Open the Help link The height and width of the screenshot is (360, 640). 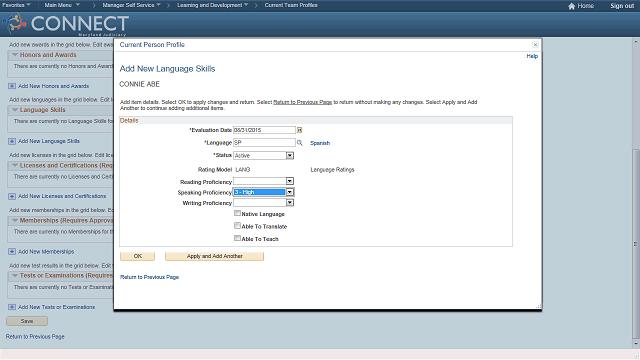(532, 56)
